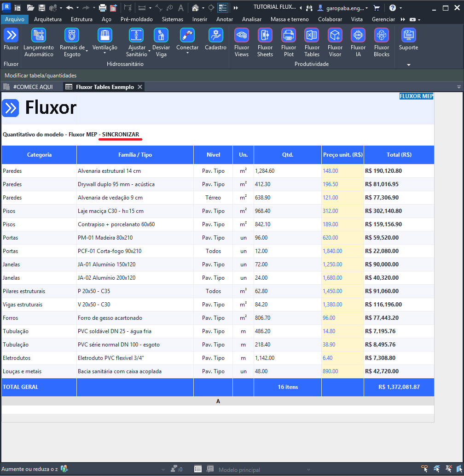
Task: Close Fluxor Tables Exemplo tab
Action: [x=140, y=87]
